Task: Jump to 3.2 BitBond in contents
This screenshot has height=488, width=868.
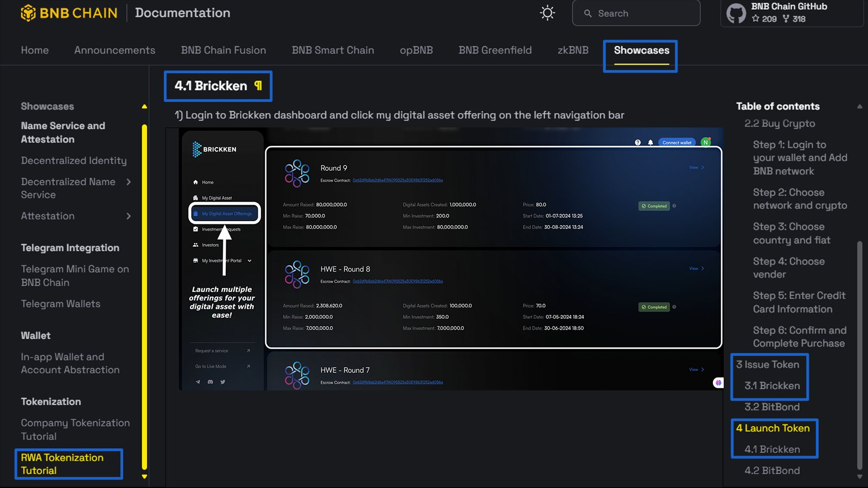Action: pyautogui.click(x=772, y=407)
